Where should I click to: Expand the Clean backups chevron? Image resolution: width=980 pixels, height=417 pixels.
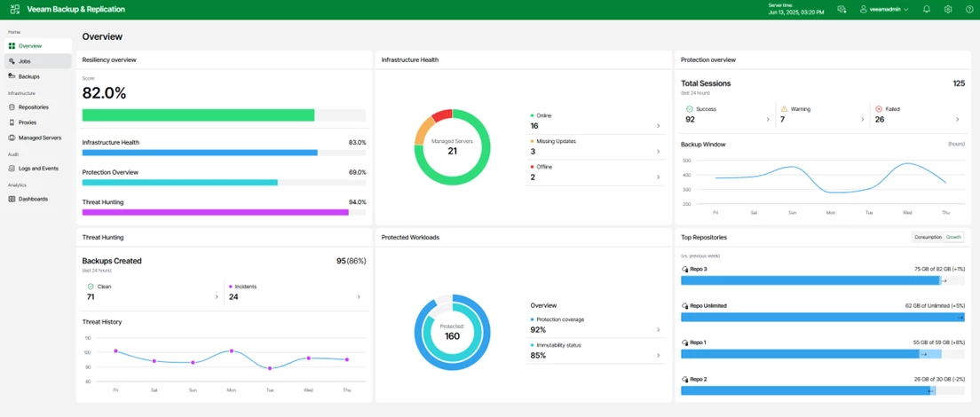pos(217,297)
